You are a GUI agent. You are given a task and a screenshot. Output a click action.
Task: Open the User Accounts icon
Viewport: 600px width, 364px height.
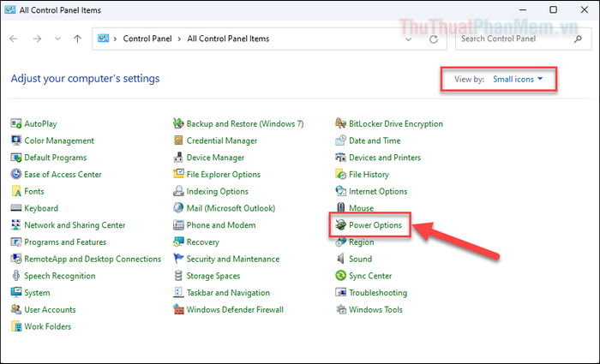coord(16,309)
